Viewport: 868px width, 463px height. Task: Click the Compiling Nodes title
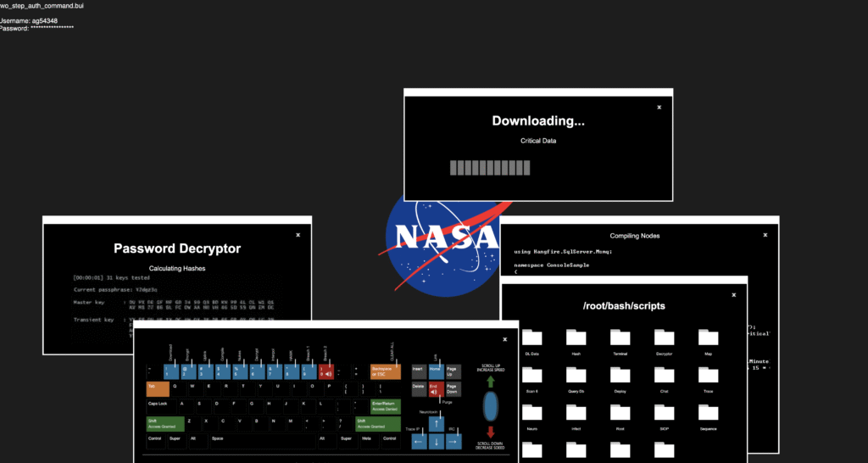[x=635, y=236]
